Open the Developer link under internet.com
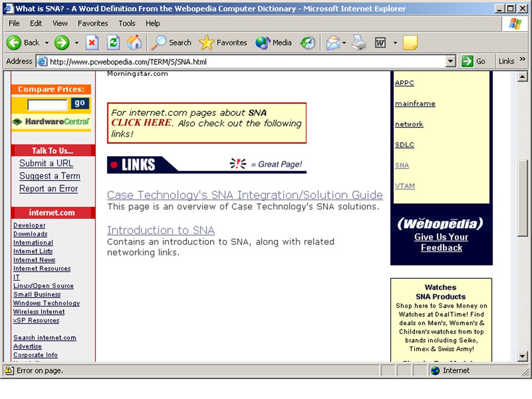Image resolution: width=532 pixels, height=399 pixels. click(x=29, y=226)
